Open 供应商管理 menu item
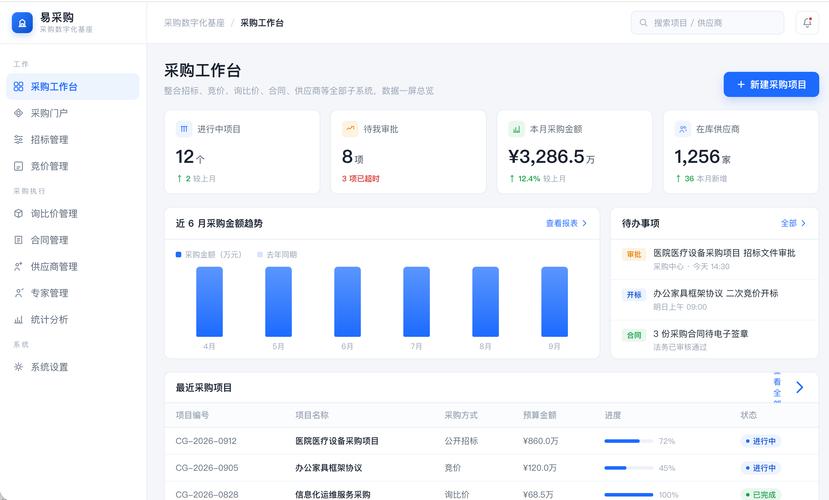Viewport: 829px width, 500px height. 72,266
